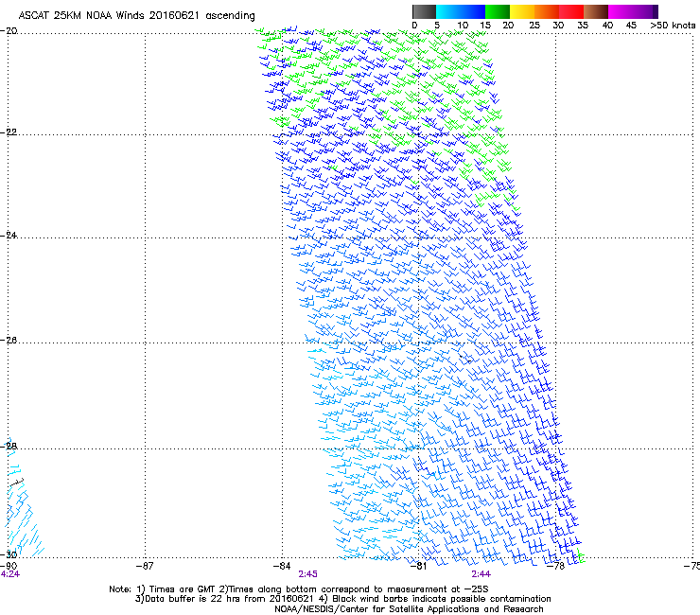Click the yellow 20-25 knots legend swatch
The width and height of the screenshot is (700, 615).
coord(522,11)
